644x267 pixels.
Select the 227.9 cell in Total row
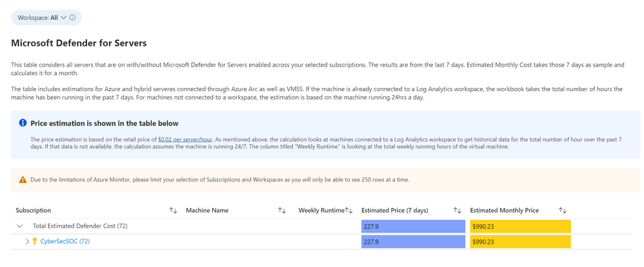413,226
